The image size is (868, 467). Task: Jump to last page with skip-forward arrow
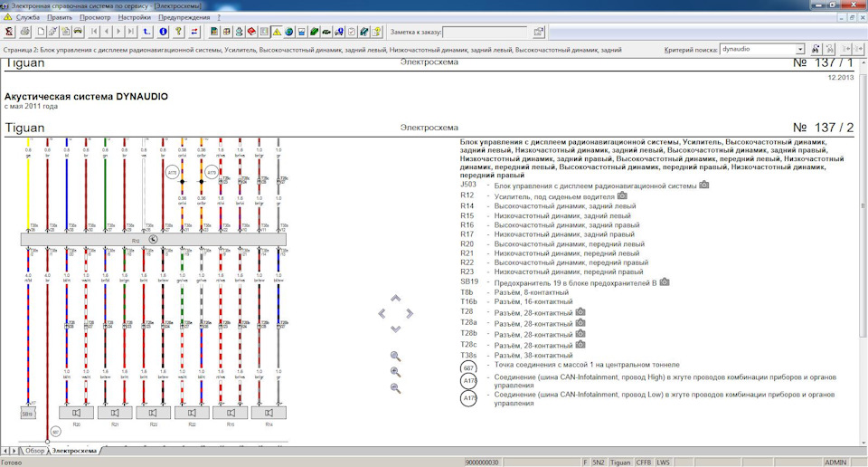[x=130, y=32]
